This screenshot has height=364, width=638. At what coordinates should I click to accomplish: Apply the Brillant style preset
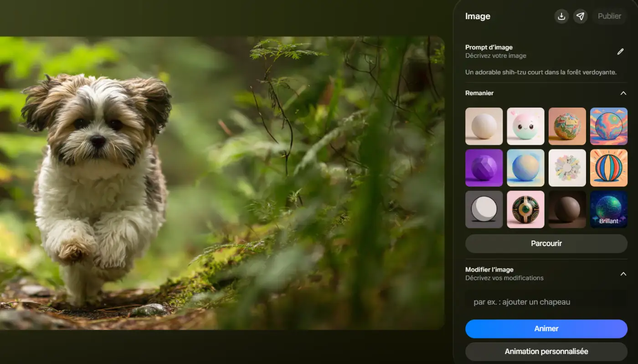click(x=608, y=209)
